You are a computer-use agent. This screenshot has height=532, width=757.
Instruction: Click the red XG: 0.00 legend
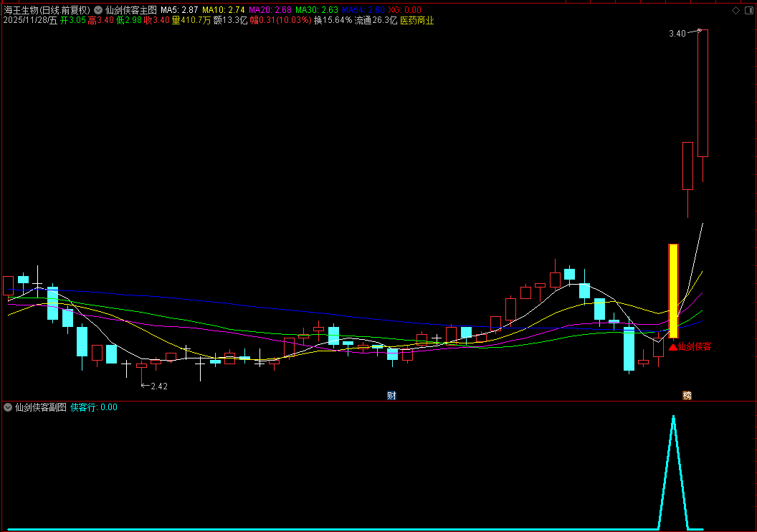pyautogui.click(x=404, y=9)
